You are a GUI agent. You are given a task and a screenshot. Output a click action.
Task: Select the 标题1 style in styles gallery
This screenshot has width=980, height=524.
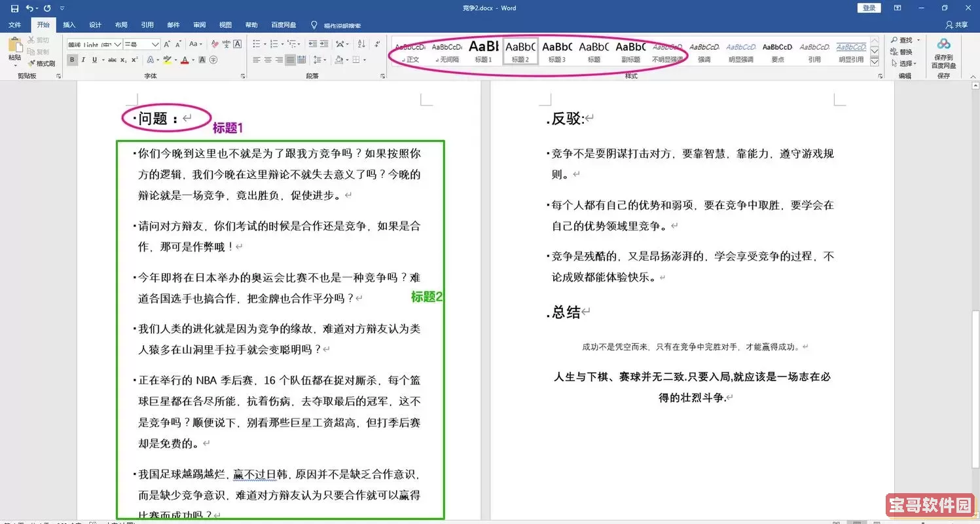[x=483, y=51]
